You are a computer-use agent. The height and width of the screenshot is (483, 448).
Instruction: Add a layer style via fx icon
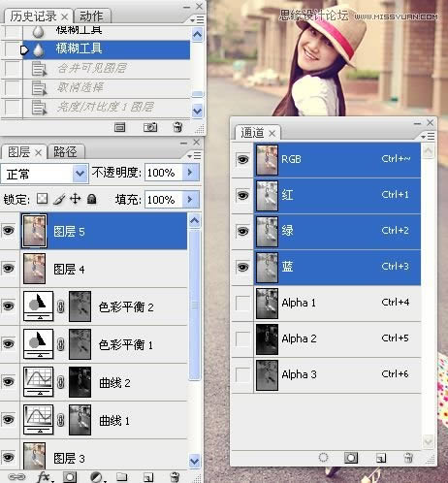45,477
